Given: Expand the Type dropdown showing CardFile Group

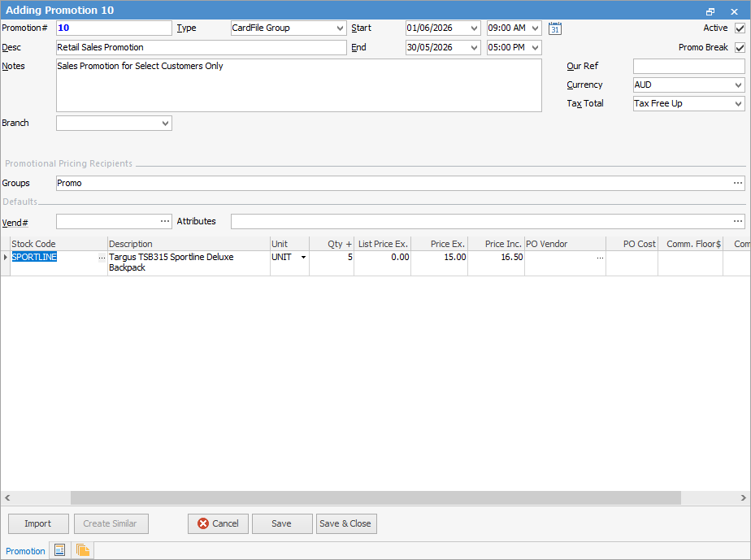Looking at the screenshot, I should (340, 28).
